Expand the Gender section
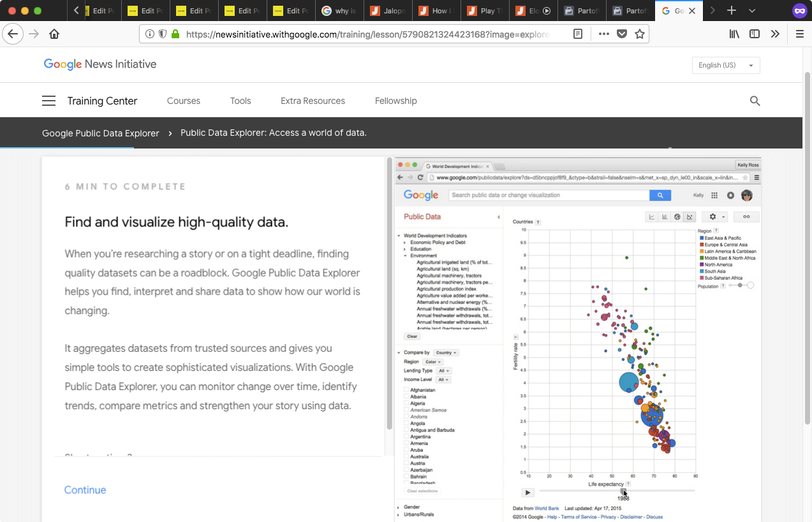 [399, 507]
